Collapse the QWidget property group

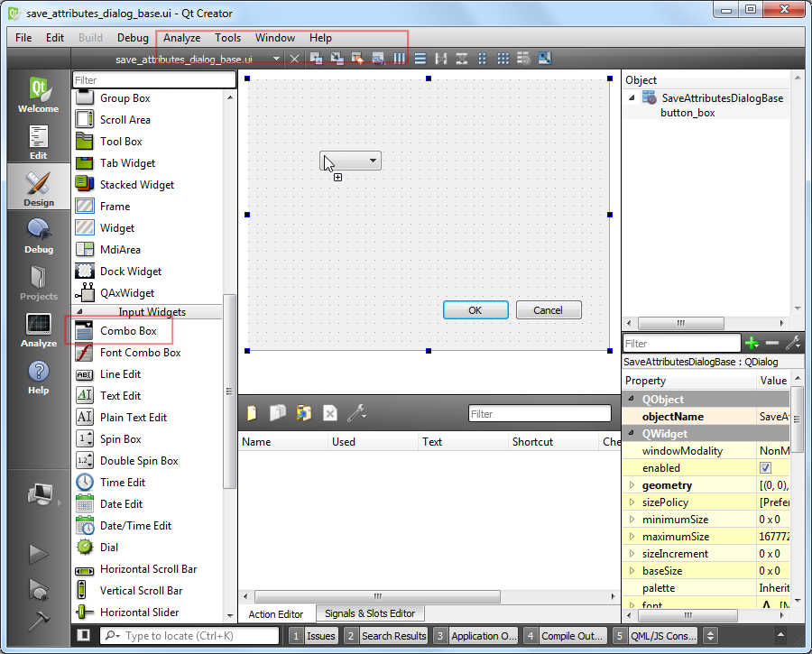tap(632, 433)
